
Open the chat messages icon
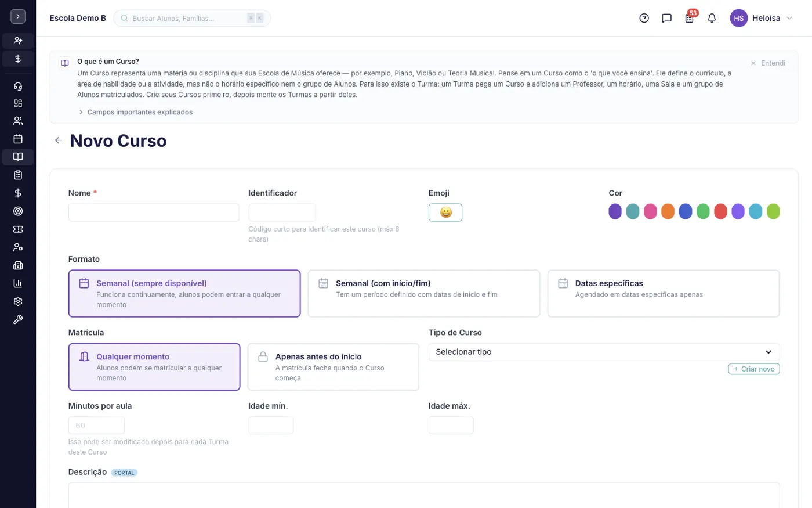point(666,18)
